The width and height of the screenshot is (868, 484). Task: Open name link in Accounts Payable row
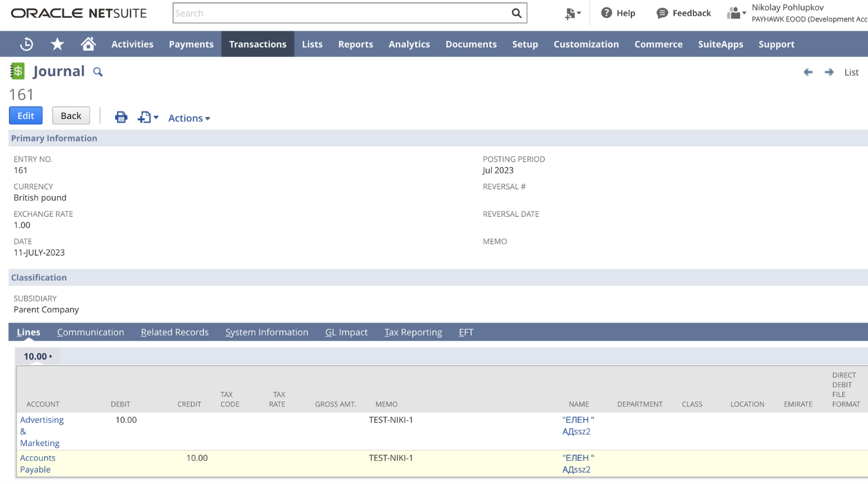click(578, 464)
